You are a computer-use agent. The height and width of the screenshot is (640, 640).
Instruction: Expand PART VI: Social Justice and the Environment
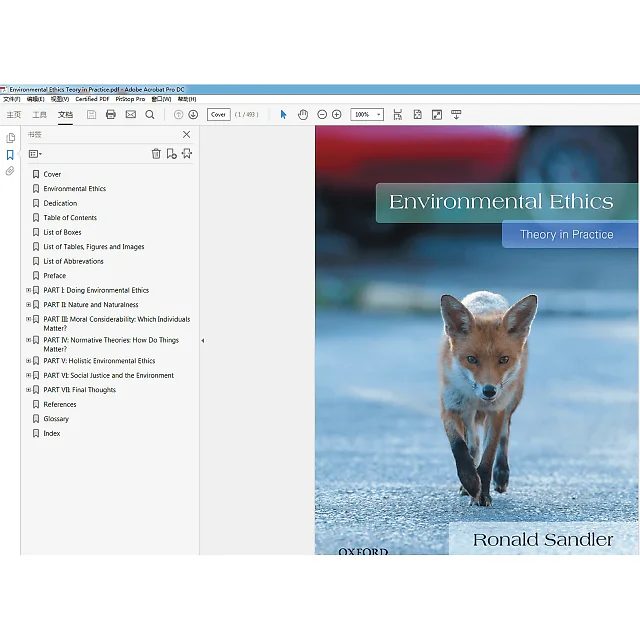[x=29, y=375]
